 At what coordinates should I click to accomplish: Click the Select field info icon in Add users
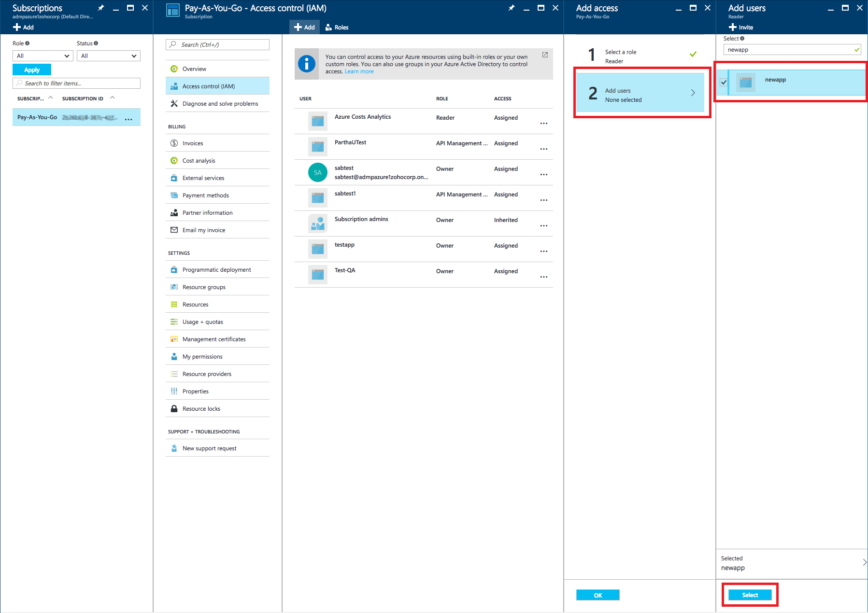(x=742, y=39)
